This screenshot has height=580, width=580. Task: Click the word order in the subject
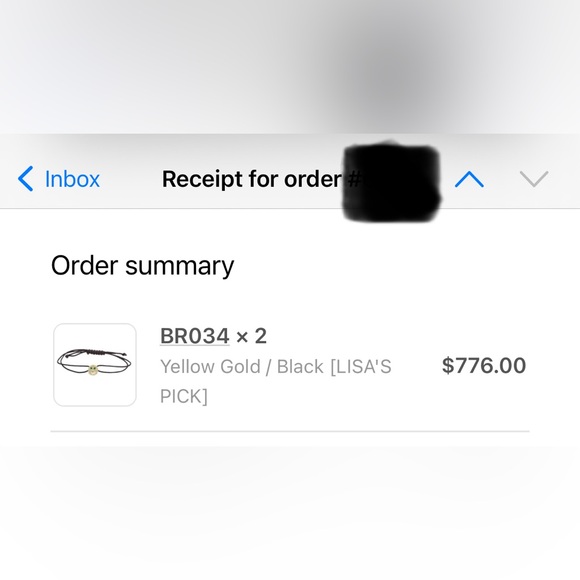tap(313, 179)
